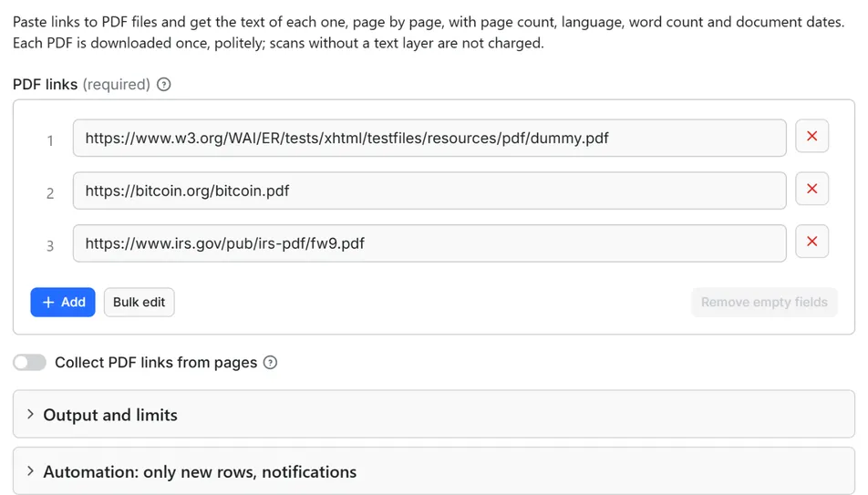868x495 pixels.
Task: Expand Automation: only new rows, notifications section
Action: [x=434, y=471]
